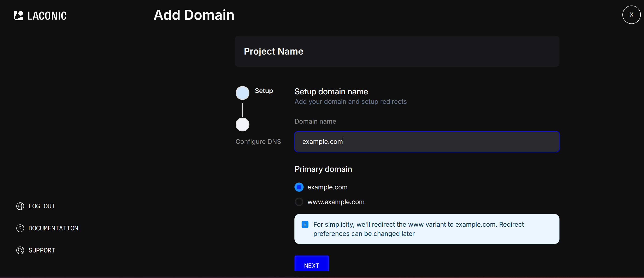The width and height of the screenshot is (644, 278).
Task: Click the Project Name card
Action: pos(397,51)
